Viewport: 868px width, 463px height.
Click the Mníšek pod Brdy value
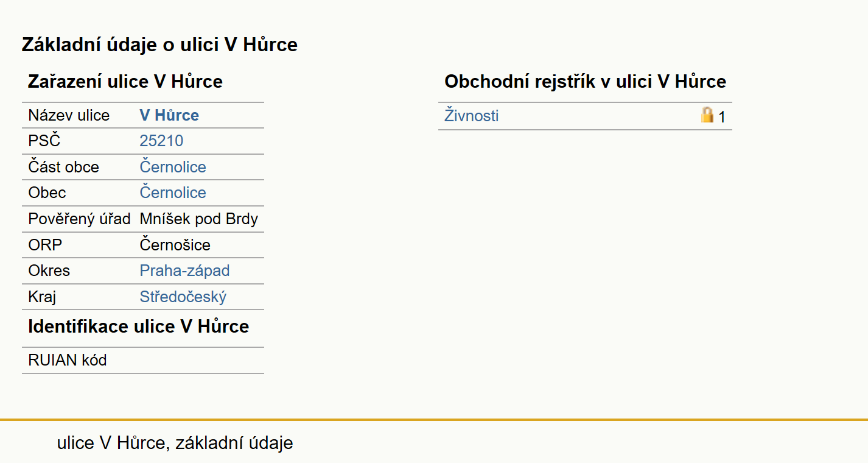[199, 219]
